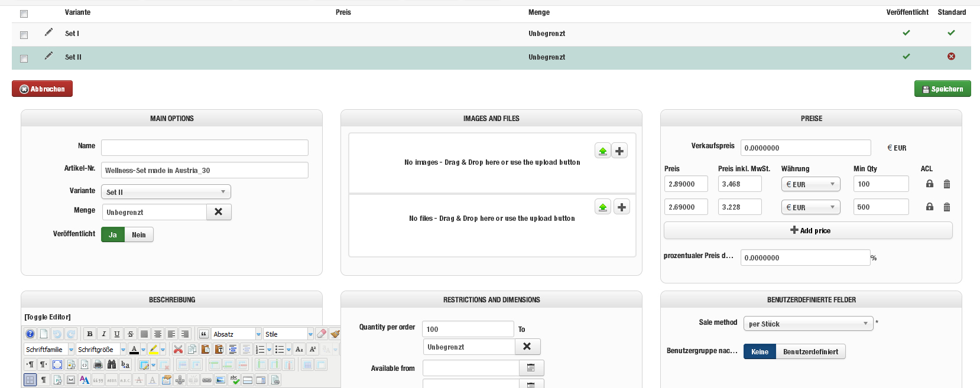
Task: Click the Speichern button
Action: 942,89
